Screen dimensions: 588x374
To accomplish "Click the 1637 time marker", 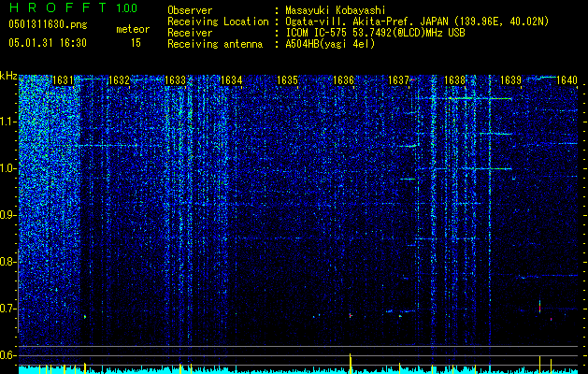I will [x=398, y=79].
